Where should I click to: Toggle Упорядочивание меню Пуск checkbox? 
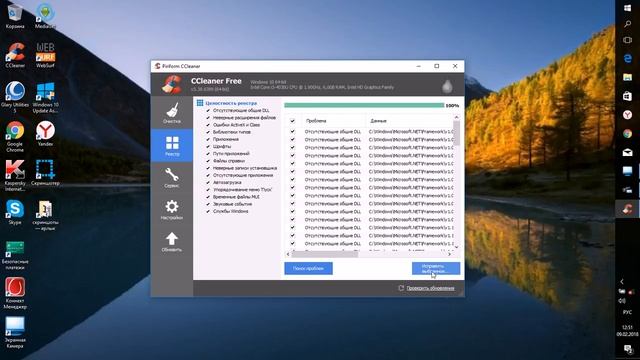pos(208,189)
